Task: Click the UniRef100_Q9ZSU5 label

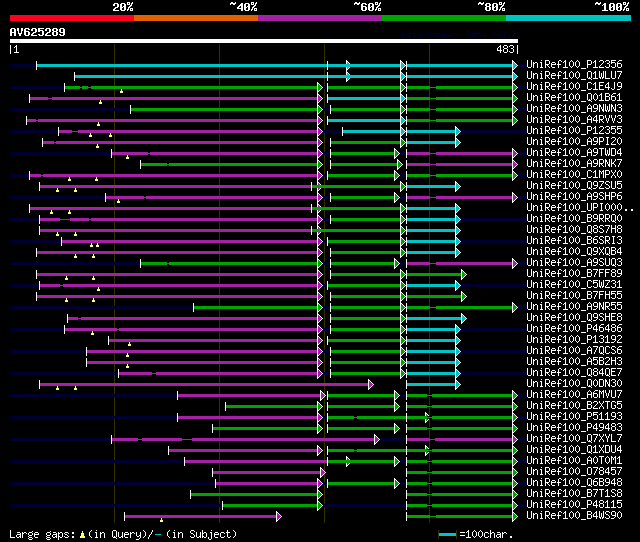Action: click(574, 186)
